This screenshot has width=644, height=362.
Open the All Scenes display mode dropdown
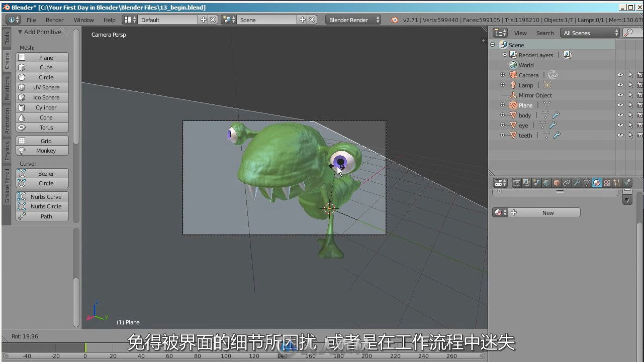point(590,33)
